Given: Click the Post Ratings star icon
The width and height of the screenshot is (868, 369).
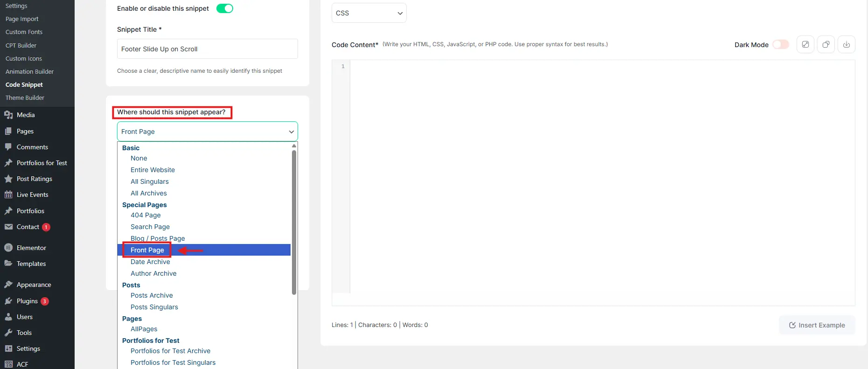Looking at the screenshot, I should click(x=8, y=179).
